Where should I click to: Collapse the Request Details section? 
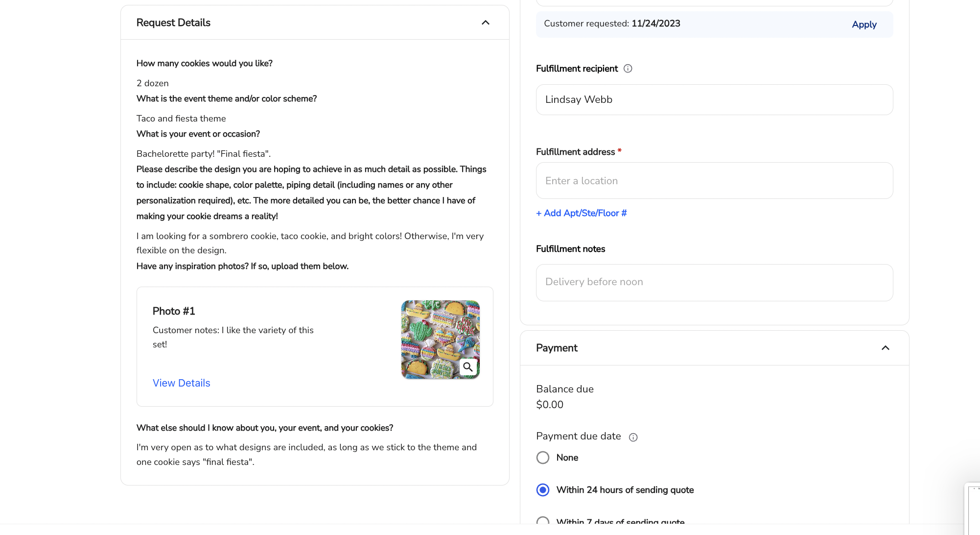(485, 23)
